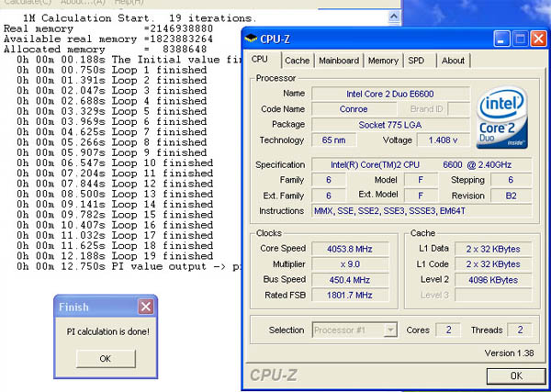Show the About tab in CPU-Z
This screenshot has height=392, width=551.
[x=453, y=61]
